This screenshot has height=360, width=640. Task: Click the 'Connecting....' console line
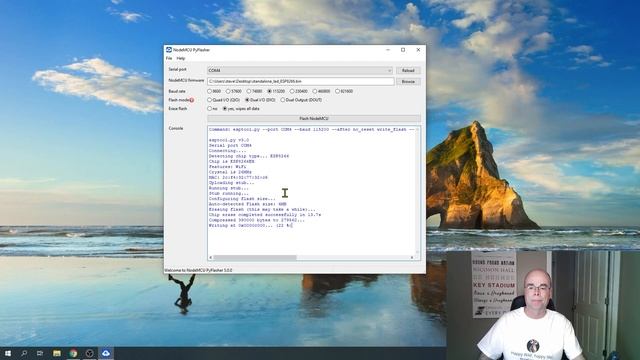click(x=227, y=151)
